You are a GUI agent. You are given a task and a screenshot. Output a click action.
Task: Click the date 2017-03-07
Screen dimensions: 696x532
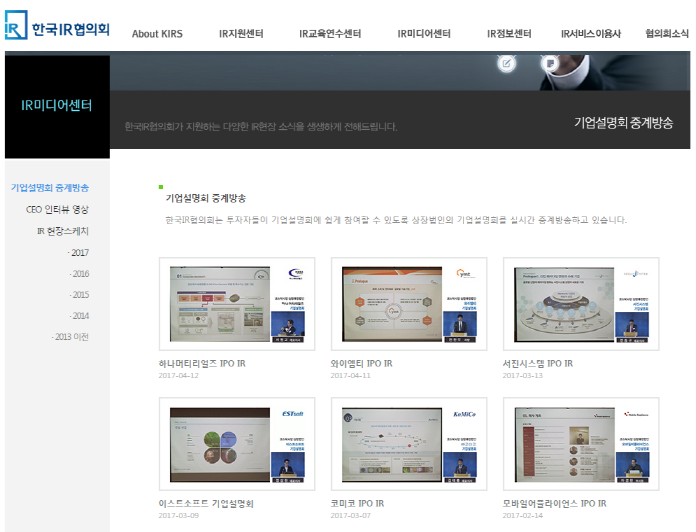point(350,516)
